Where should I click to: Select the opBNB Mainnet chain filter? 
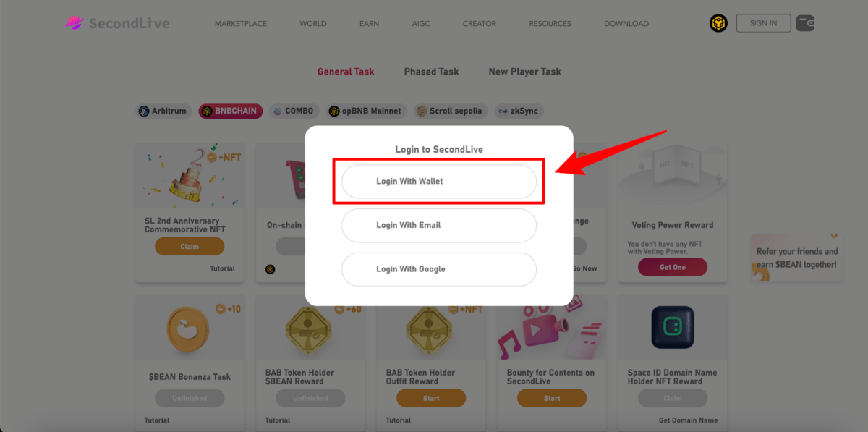coord(365,111)
